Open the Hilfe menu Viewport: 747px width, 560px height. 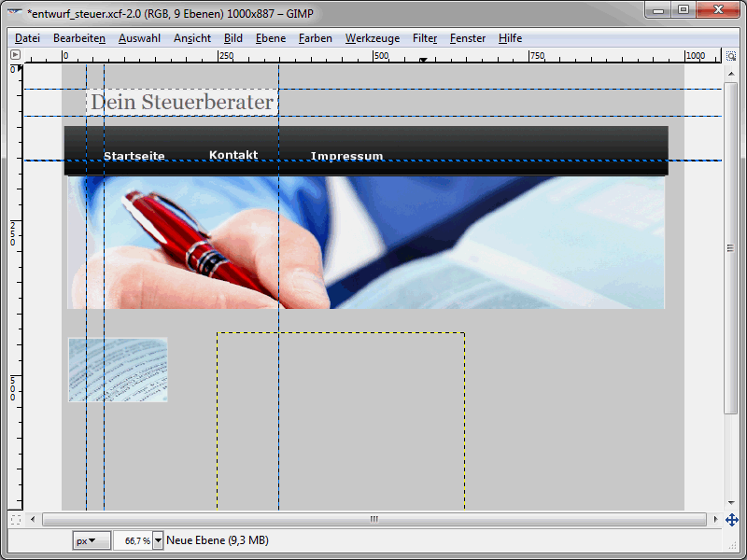[x=510, y=38]
